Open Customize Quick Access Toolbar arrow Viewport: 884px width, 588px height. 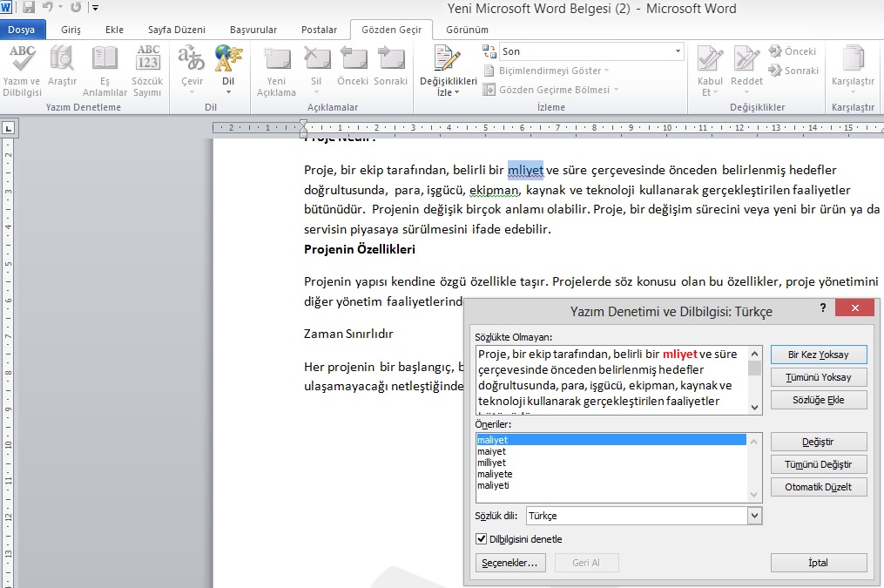(95, 8)
